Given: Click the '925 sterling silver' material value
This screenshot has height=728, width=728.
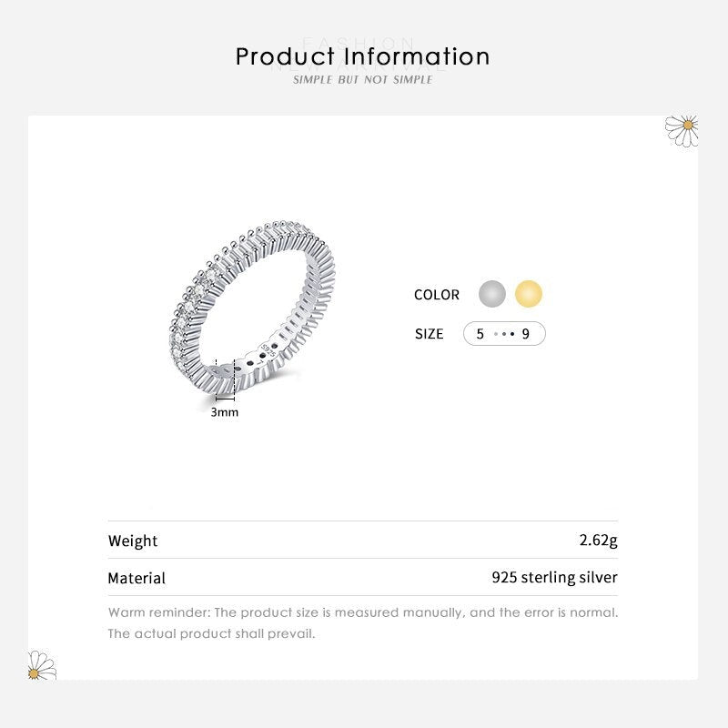Looking at the screenshot, I should 554,578.
